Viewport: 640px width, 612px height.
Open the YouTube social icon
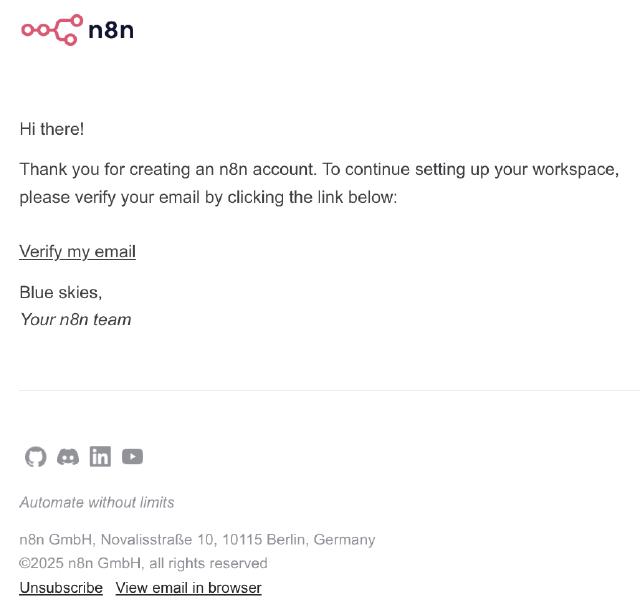coord(132,457)
